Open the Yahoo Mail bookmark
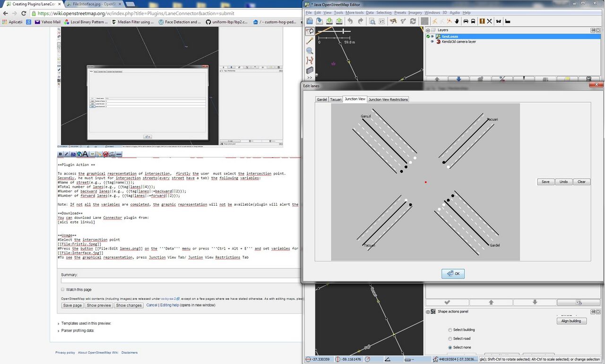605x364 pixels. (48, 22)
